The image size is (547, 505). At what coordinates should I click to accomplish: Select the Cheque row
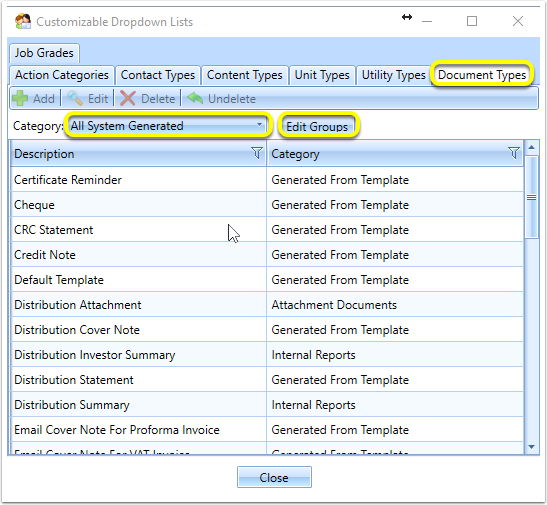(267, 205)
